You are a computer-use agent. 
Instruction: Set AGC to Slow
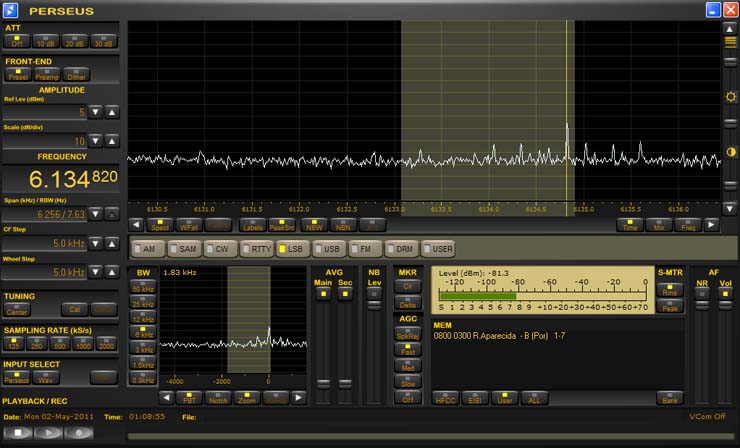coord(408,381)
